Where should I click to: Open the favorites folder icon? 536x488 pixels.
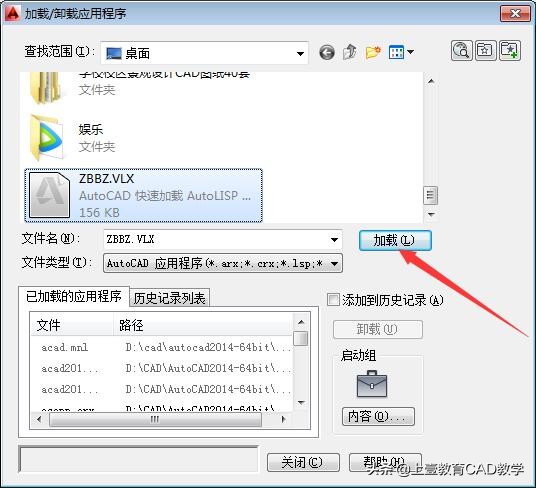click(485, 51)
